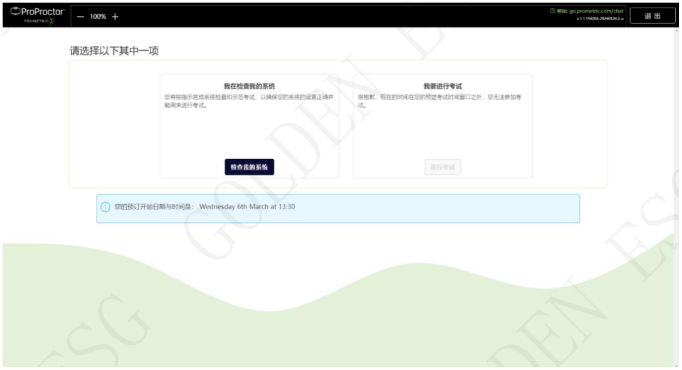
Task: Zoom out with the minus icon
Action: (80, 17)
